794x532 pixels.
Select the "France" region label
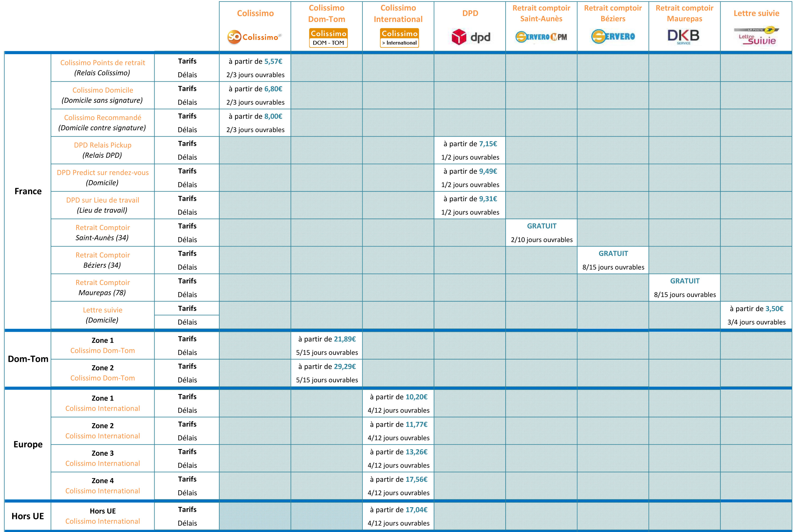[28, 191]
